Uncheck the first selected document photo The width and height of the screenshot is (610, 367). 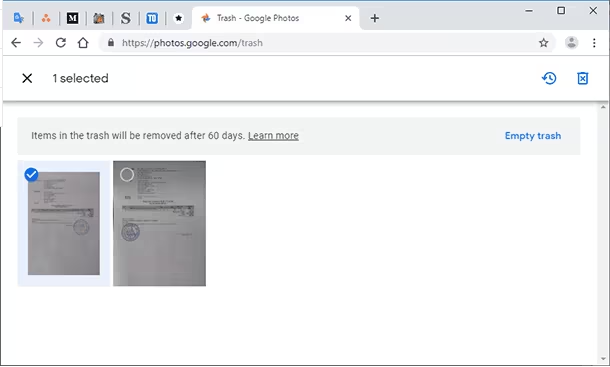pos(32,175)
